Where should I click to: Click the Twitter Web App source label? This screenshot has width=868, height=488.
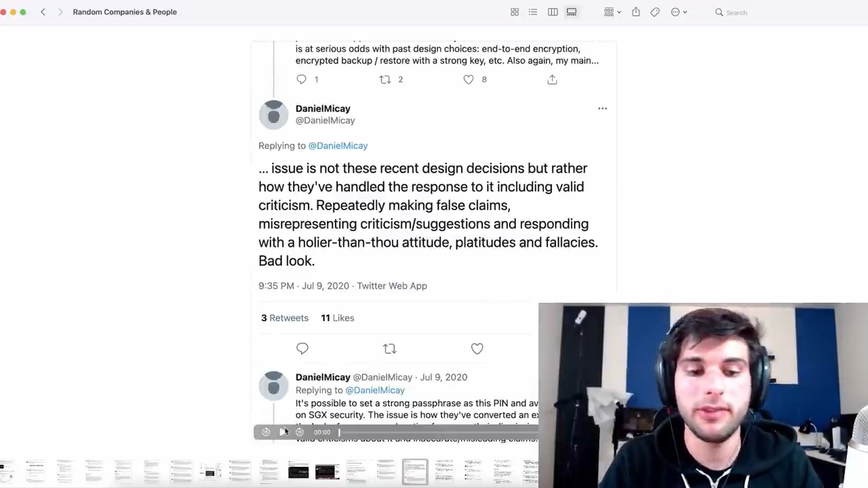pyautogui.click(x=392, y=286)
